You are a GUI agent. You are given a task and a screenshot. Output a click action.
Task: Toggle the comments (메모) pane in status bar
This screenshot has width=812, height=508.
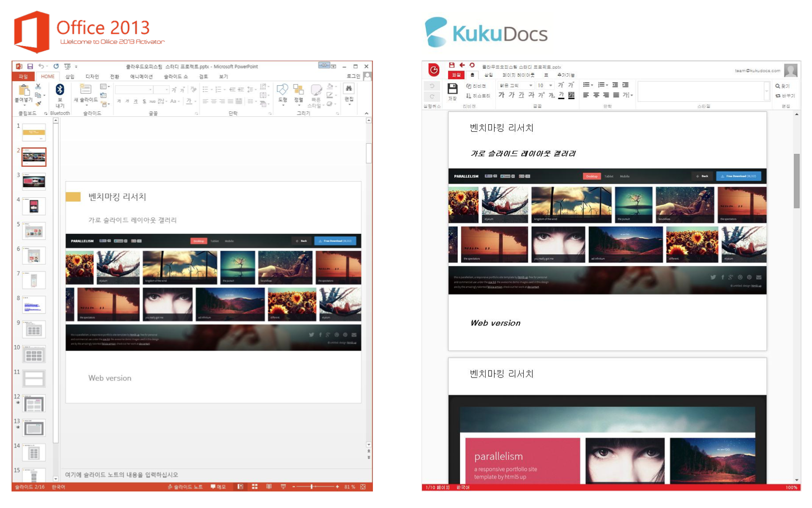tap(218, 486)
